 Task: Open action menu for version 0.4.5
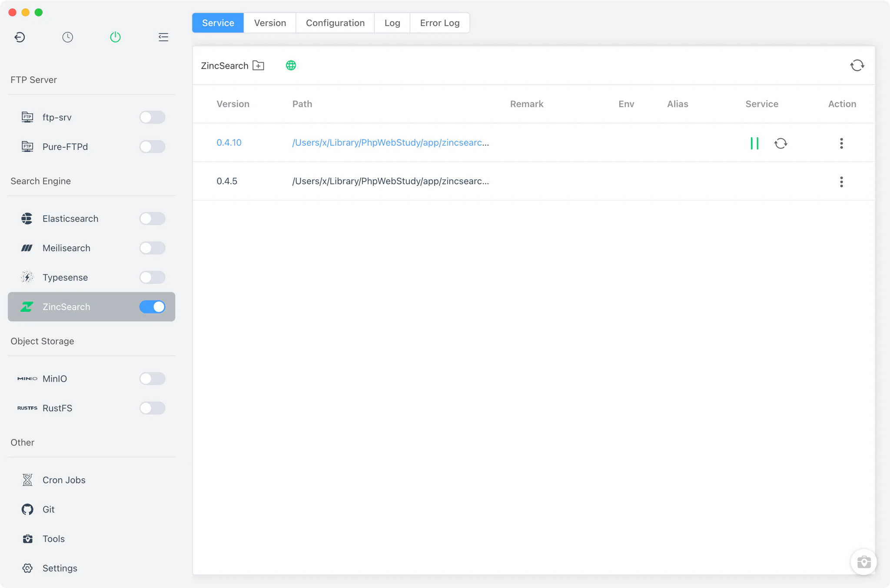click(x=841, y=182)
